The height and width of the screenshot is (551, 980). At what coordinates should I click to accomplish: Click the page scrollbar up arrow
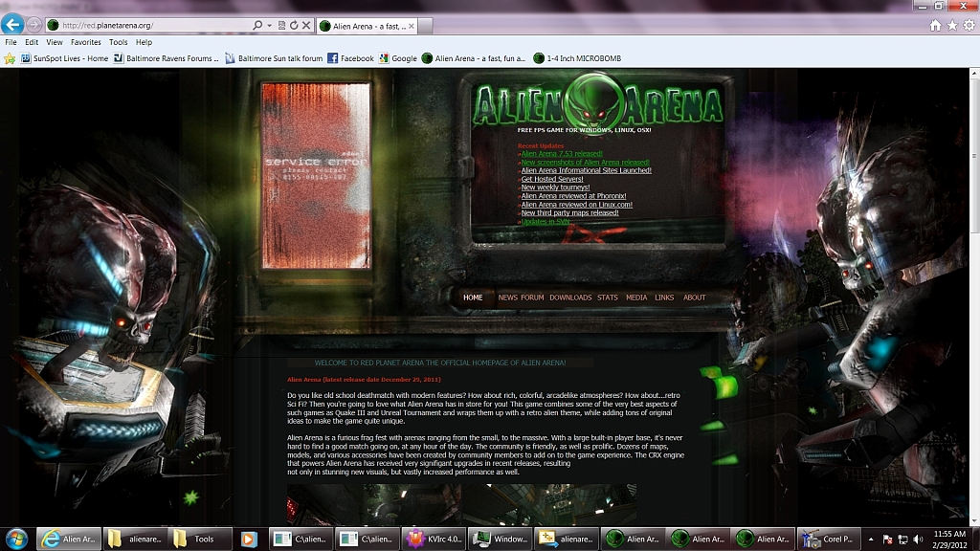974,74
